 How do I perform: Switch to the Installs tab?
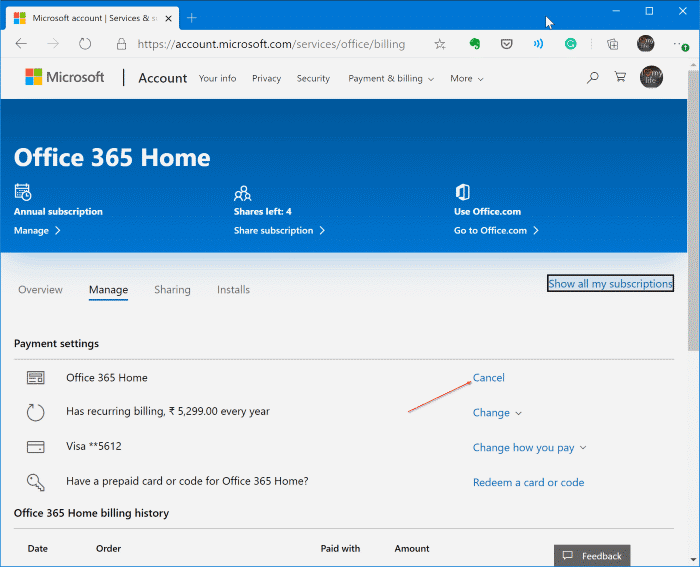(x=233, y=290)
